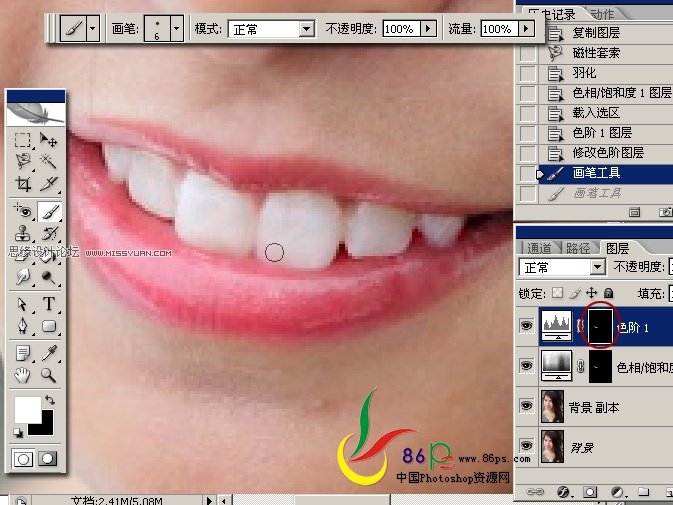This screenshot has height=505, width=673.
Task: Toggle lock transparent pixels
Action: pyautogui.click(x=557, y=293)
